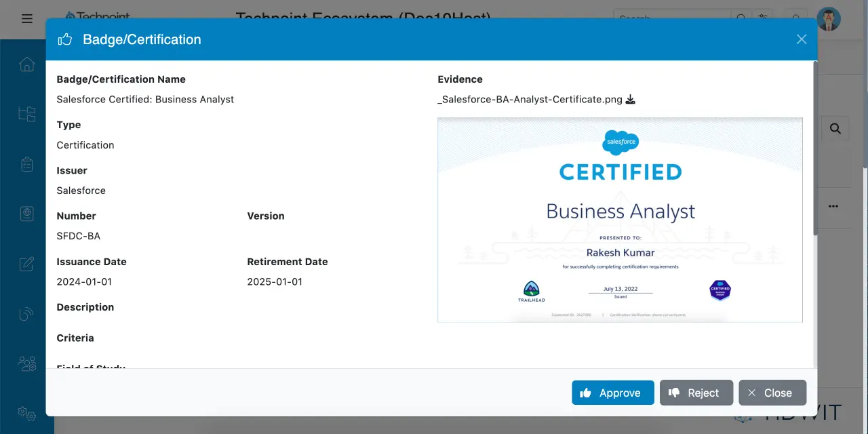The height and width of the screenshot is (434, 868).
Task: View the Salesforce certificate image preview
Action: point(620,220)
